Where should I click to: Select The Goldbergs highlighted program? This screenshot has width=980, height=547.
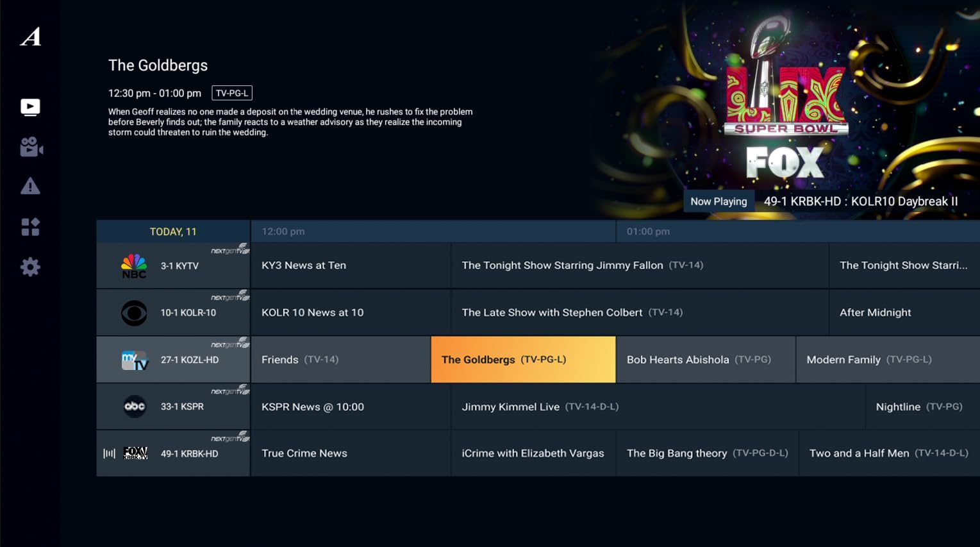point(522,359)
